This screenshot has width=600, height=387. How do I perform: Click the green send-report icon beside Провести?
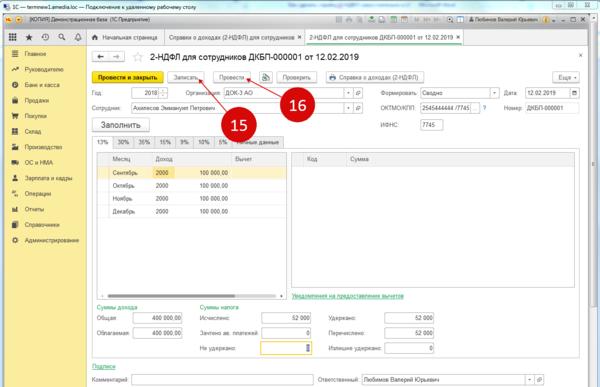tap(266, 77)
